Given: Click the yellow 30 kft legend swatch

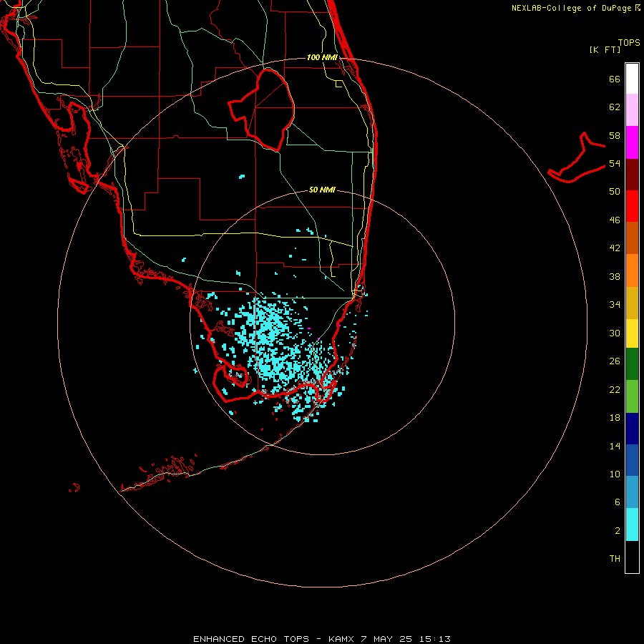Looking at the screenshot, I should point(632,333).
